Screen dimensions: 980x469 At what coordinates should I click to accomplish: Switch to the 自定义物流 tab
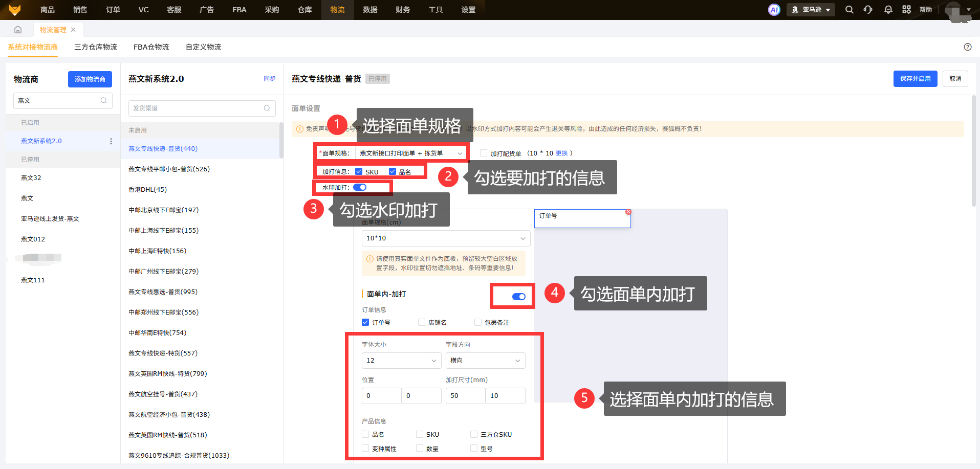(204, 47)
